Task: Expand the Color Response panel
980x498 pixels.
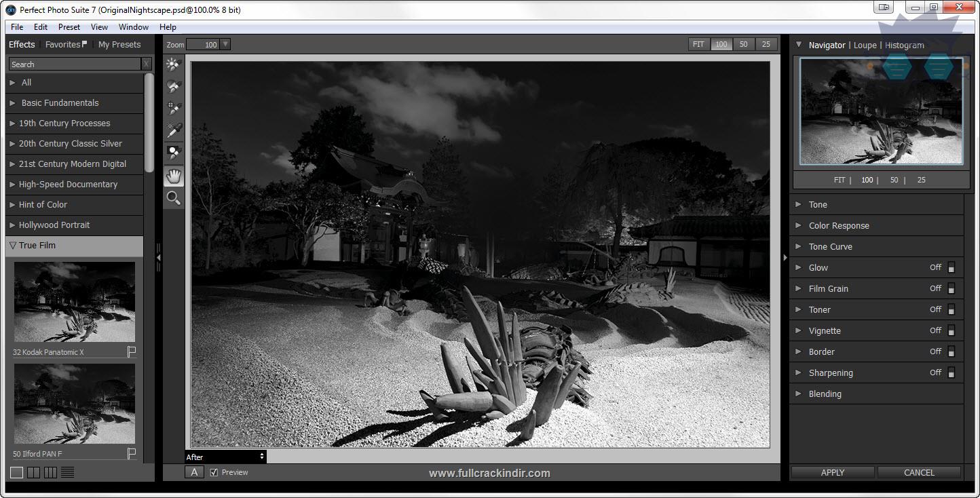Action: tap(876, 225)
